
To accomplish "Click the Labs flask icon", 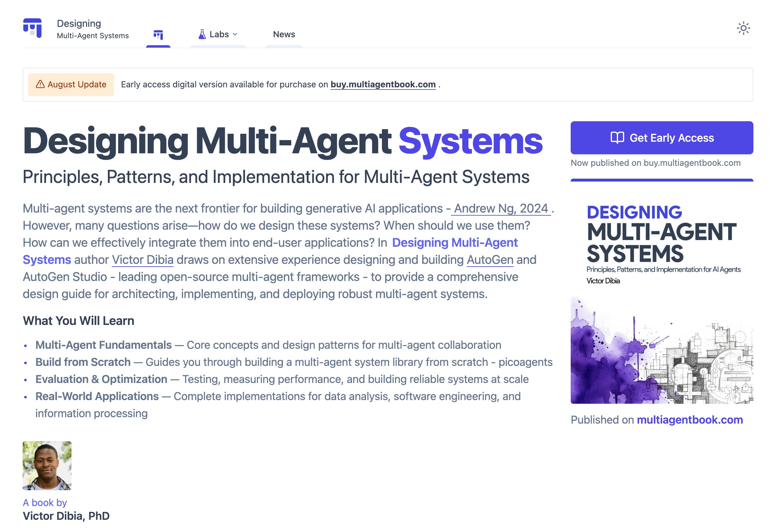I will 202,35.
